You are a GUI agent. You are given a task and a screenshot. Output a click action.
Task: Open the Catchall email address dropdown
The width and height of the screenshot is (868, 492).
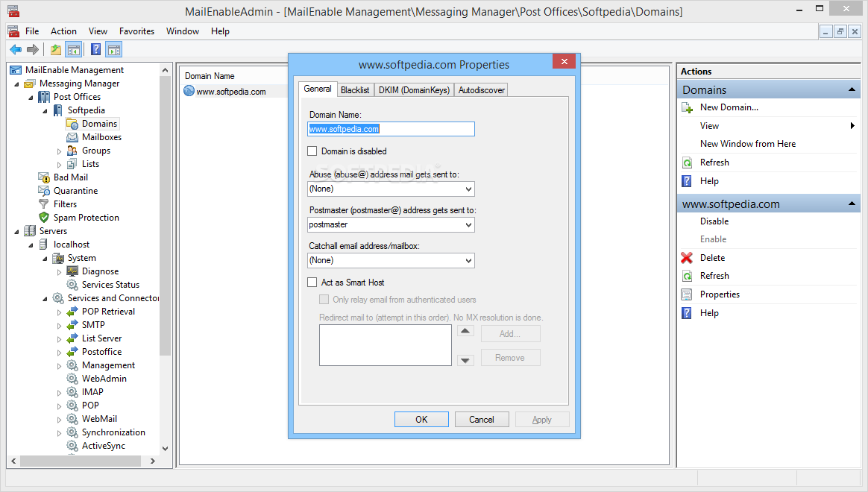pyautogui.click(x=468, y=261)
